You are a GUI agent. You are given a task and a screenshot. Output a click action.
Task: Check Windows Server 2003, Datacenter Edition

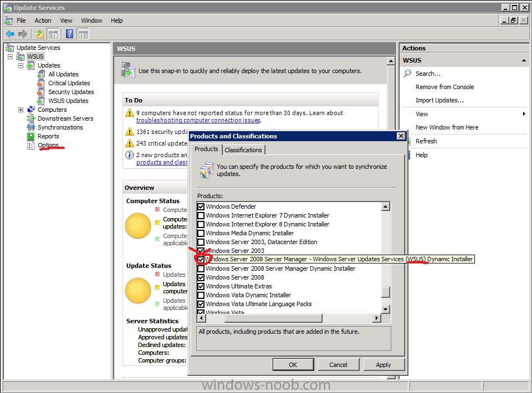201,242
